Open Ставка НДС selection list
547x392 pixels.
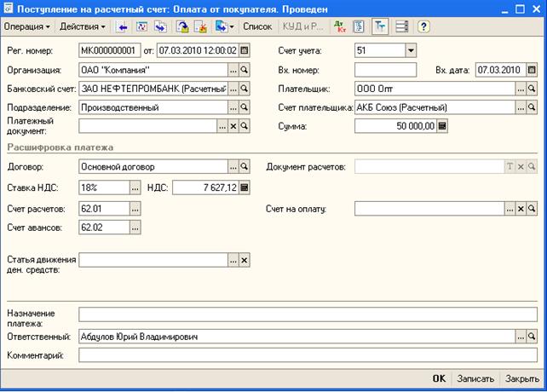click(135, 187)
